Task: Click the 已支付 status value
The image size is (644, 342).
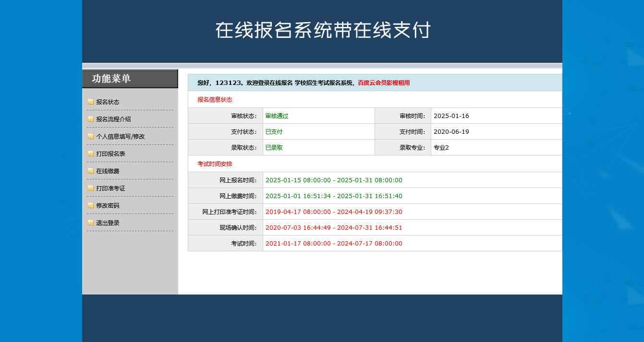Action: click(274, 132)
